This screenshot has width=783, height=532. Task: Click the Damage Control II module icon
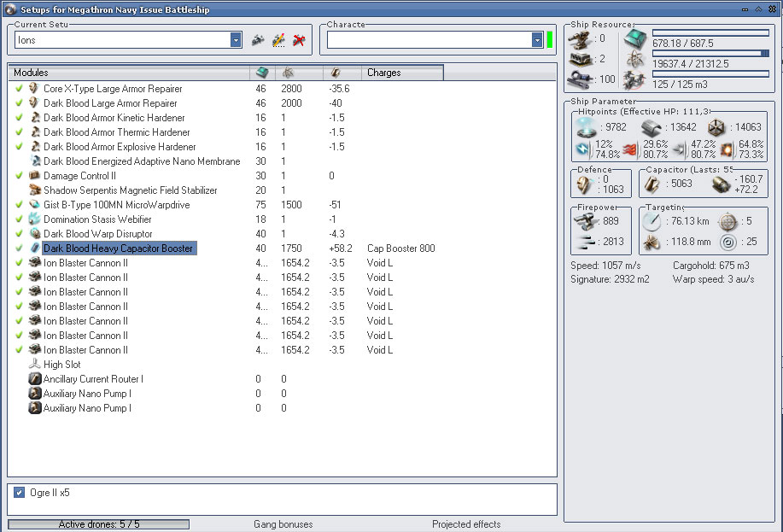point(34,175)
